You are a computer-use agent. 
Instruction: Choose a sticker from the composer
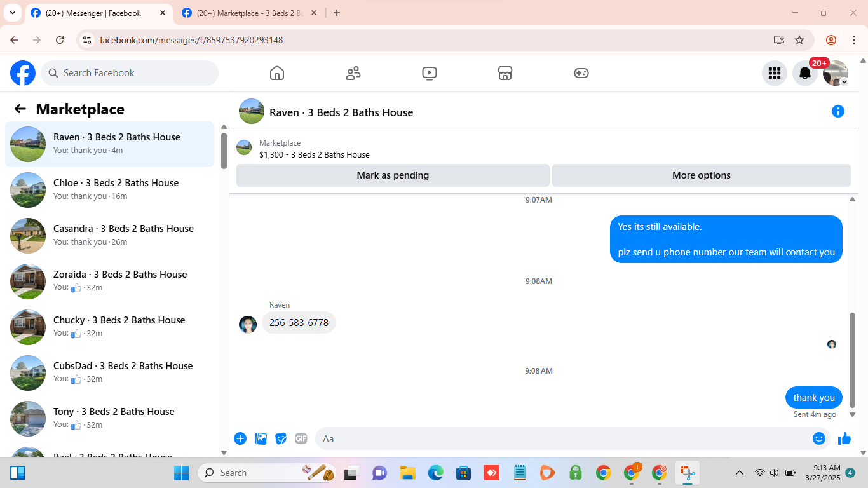pyautogui.click(x=281, y=438)
